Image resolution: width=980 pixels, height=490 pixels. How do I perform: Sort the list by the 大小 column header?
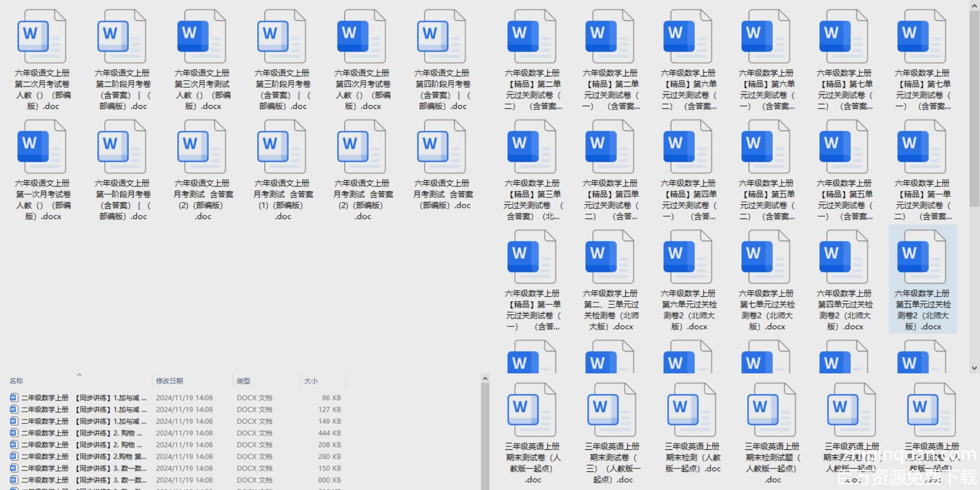point(311,381)
